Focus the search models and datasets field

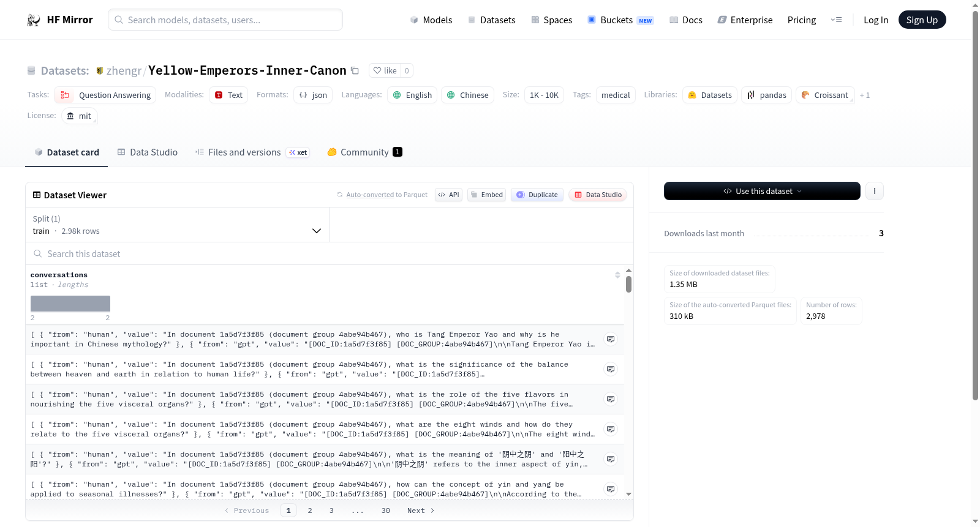225,20
